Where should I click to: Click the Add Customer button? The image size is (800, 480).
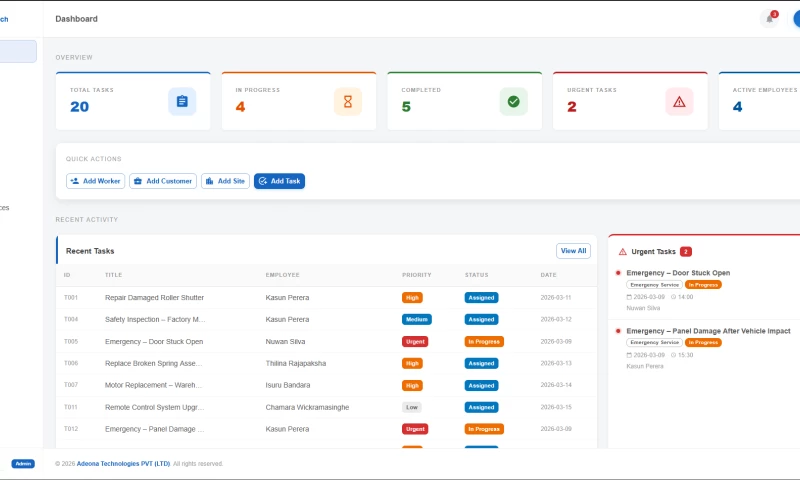tap(163, 181)
